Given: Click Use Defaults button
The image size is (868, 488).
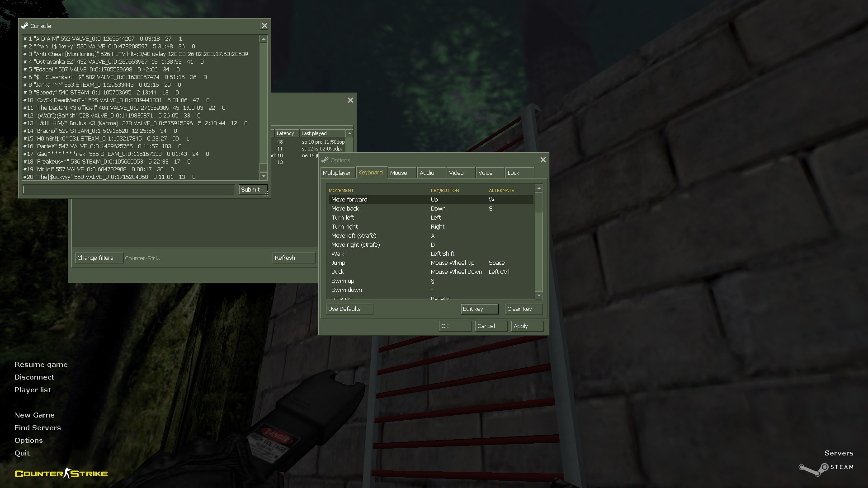Looking at the screenshot, I should [x=349, y=309].
